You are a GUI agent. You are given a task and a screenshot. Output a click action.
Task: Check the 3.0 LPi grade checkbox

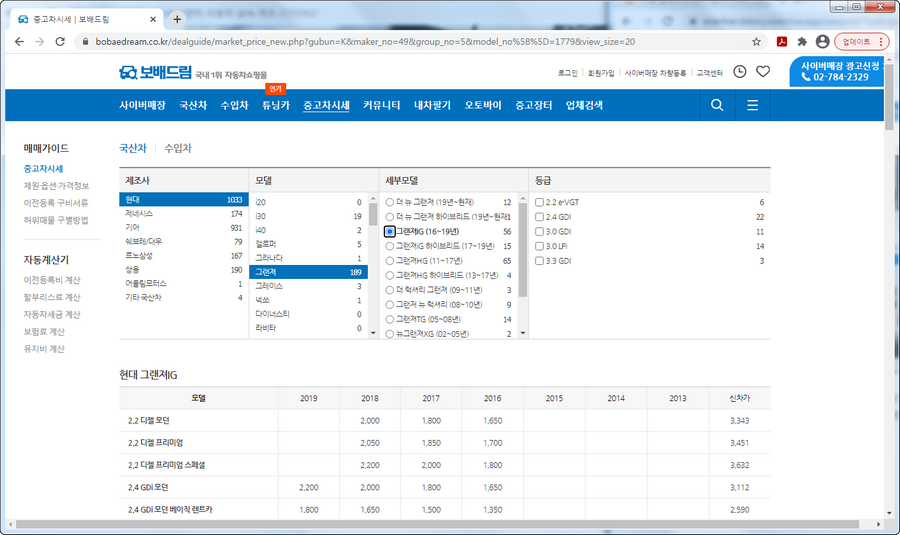(540, 246)
